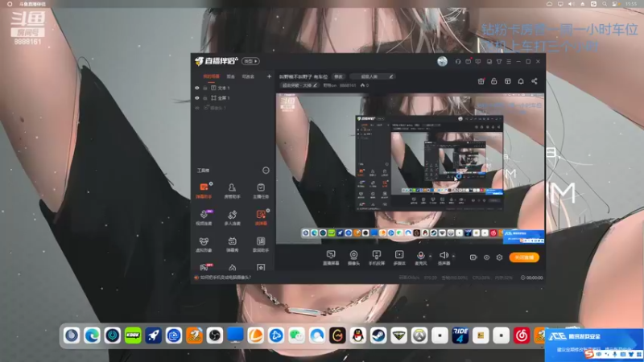Click the 麦克风 microphone icon
This screenshot has height=362, width=644.
(x=420, y=256)
